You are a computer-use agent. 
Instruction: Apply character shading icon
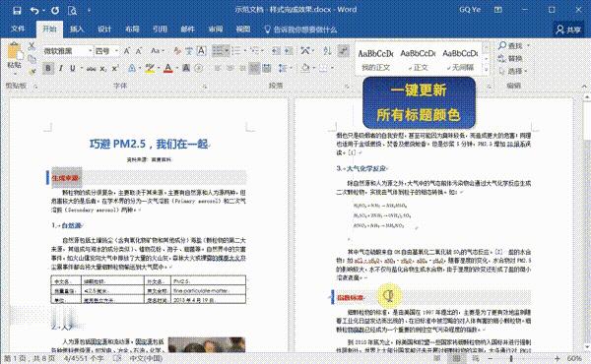tap(186, 68)
